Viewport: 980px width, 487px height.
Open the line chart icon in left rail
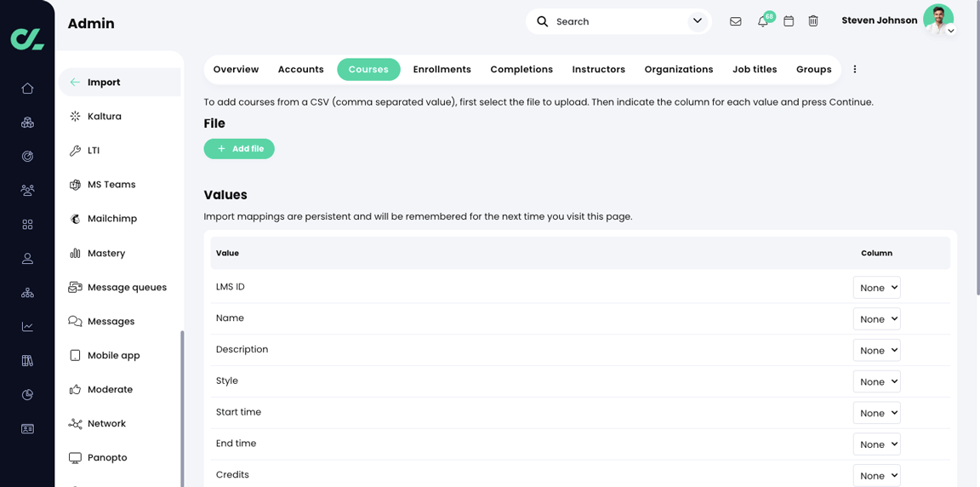coord(27,326)
